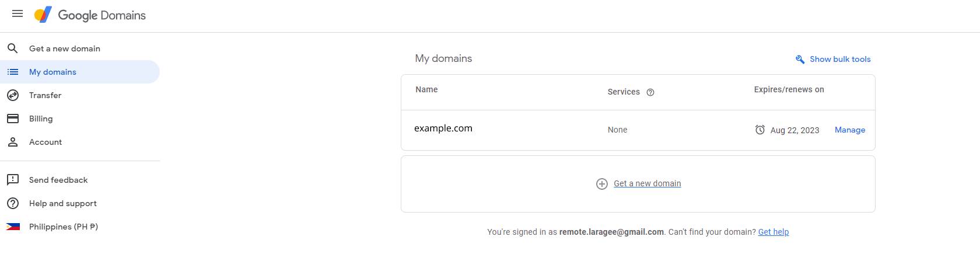The image size is (980, 278).
Task: Click the Services help question mark
Action: click(650, 92)
